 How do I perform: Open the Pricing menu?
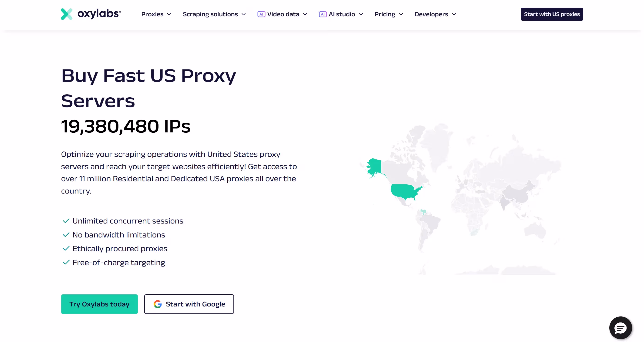pos(388,14)
